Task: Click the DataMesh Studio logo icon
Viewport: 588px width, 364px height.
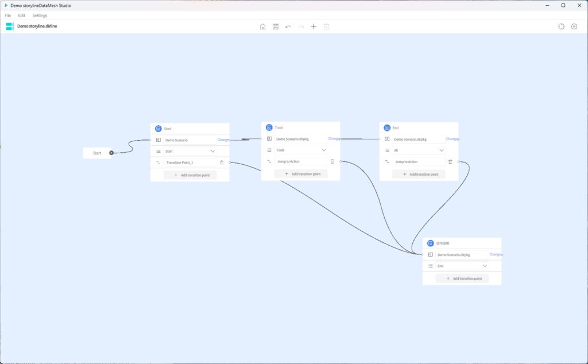Action: pos(9,26)
